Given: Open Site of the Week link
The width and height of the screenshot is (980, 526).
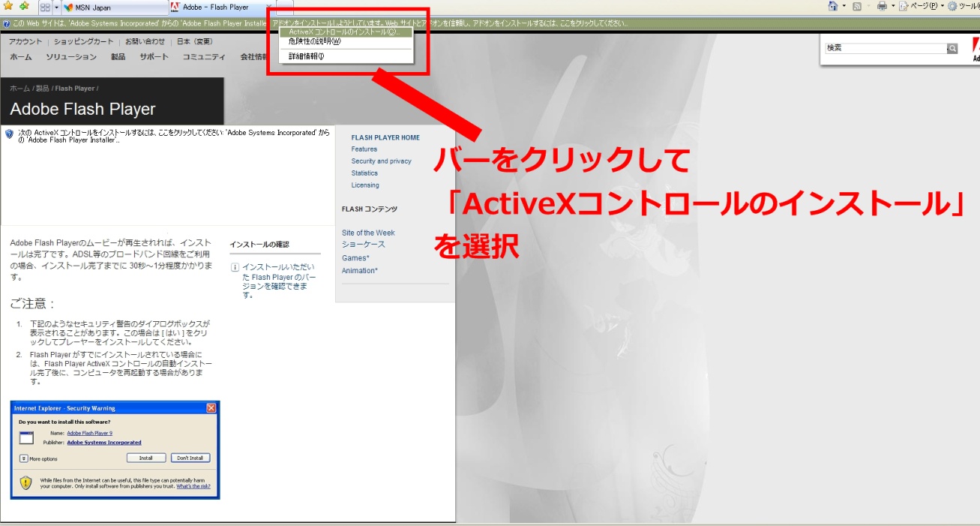Looking at the screenshot, I should point(368,233).
